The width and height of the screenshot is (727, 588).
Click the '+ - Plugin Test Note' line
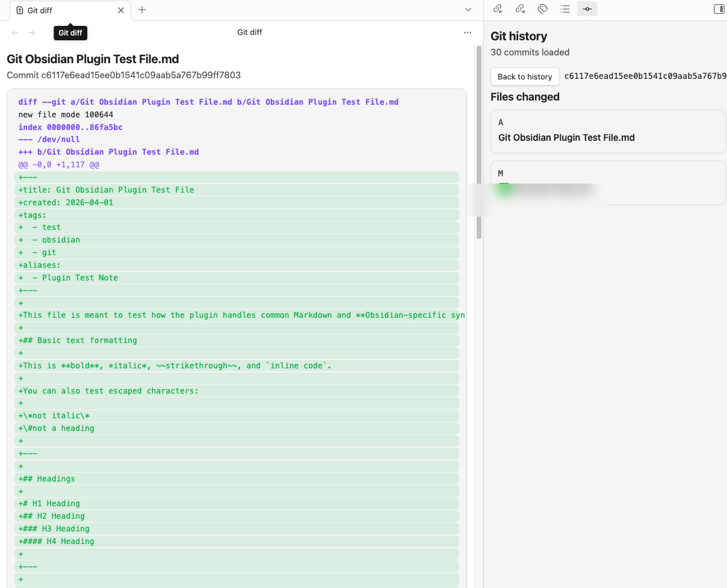pos(237,277)
